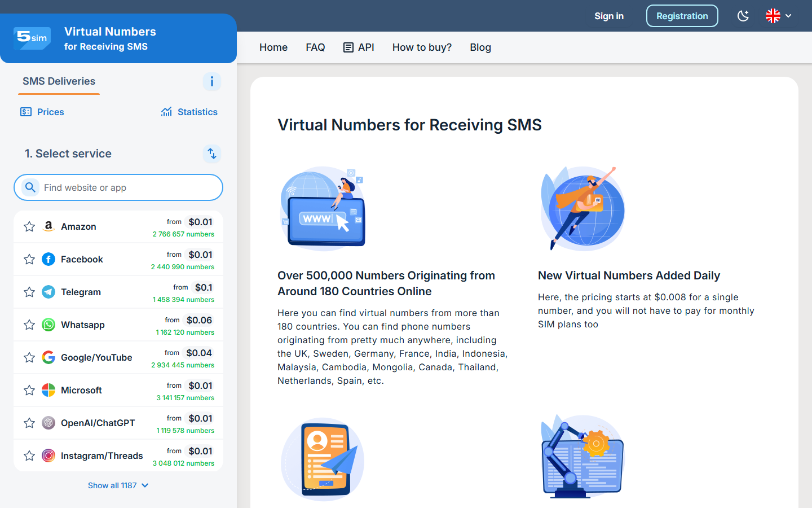Open the How to buy? page
The width and height of the screenshot is (812, 508).
[422, 47]
